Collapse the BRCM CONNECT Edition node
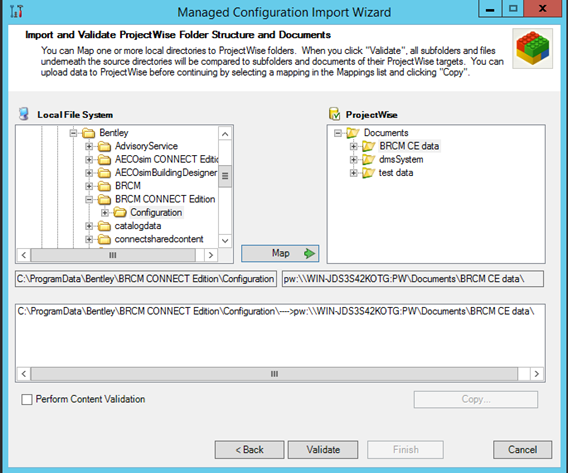 click(x=89, y=200)
